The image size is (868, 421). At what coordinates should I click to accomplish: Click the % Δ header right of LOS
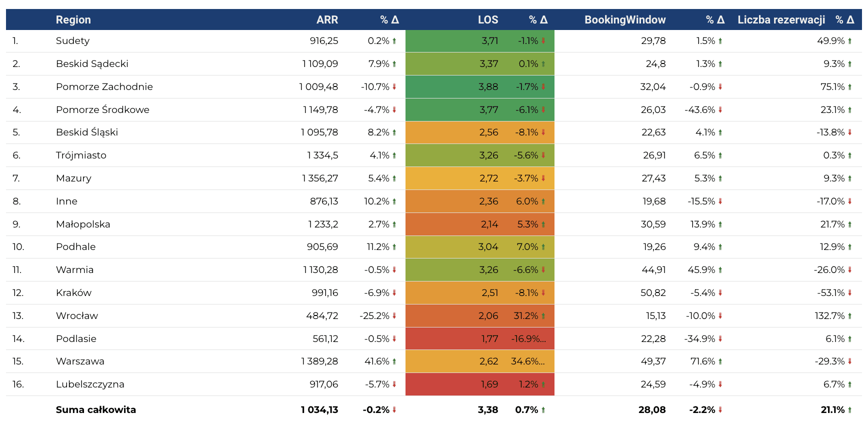[x=538, y=20]
